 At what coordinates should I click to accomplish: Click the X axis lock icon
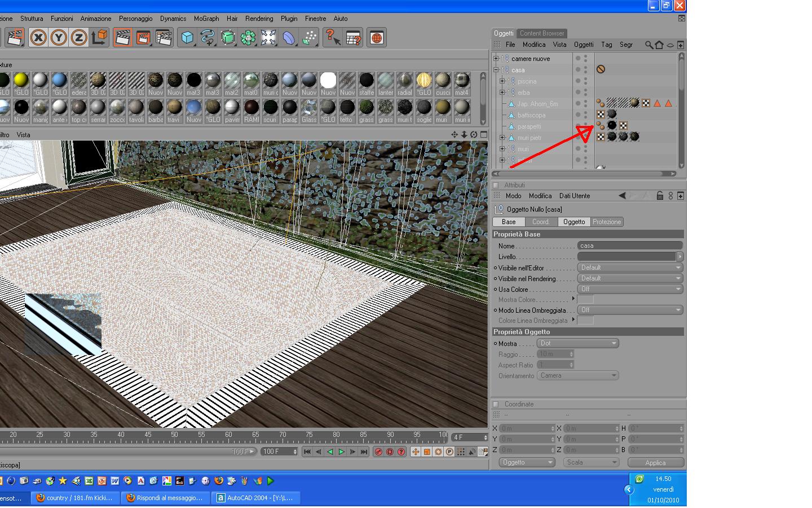38,38
